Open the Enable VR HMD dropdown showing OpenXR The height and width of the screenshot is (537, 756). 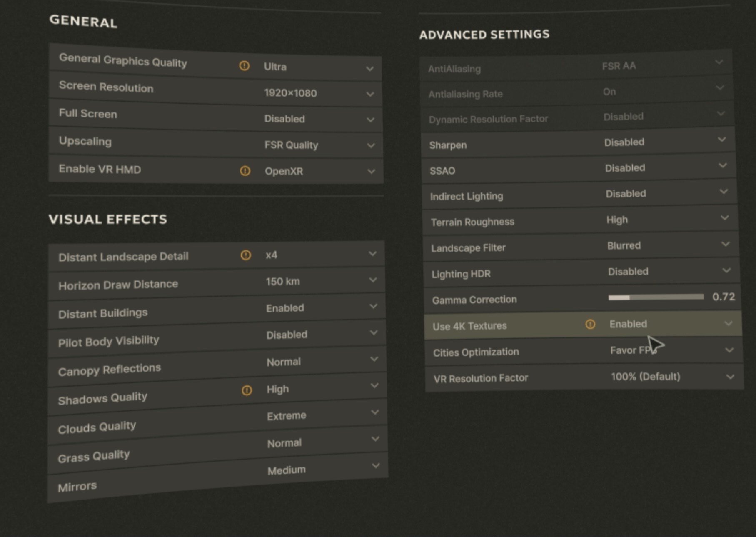[x=320, y=171]
